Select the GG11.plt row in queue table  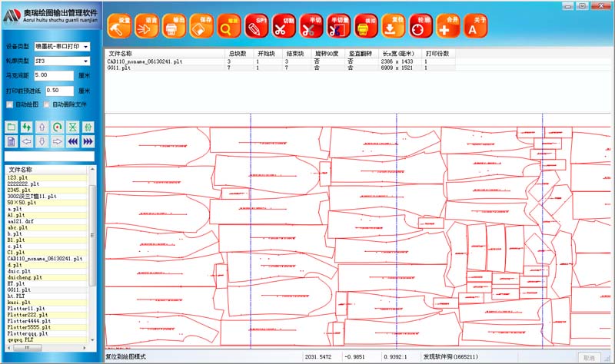(x=280, y=68)
